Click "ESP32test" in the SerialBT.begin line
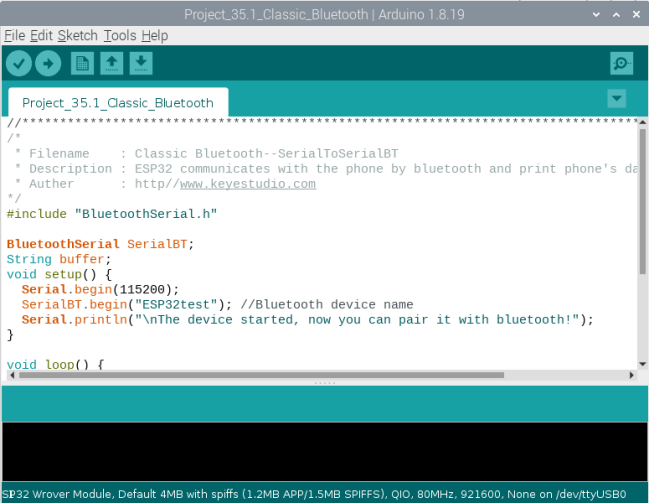The image size is (650, 503). [176, 305]
